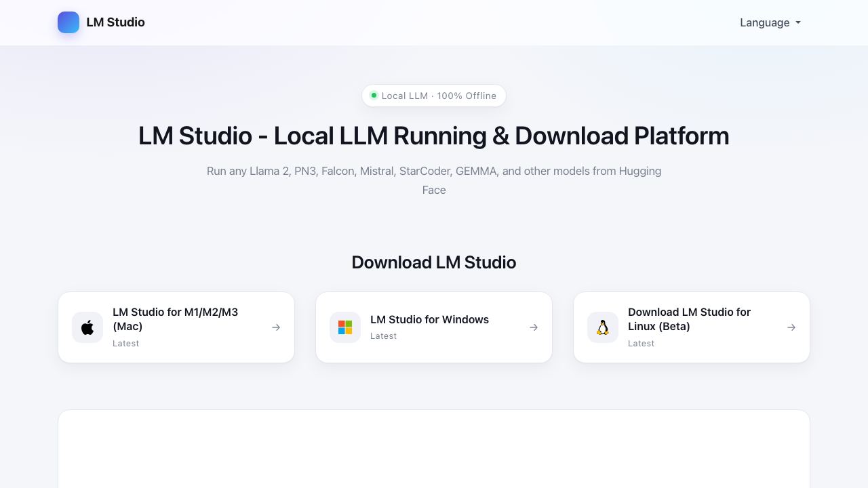Viewport: 868px width, 488px height.
Task: Click the Apple logo icon on Mac card
Action: pos(87,327)
